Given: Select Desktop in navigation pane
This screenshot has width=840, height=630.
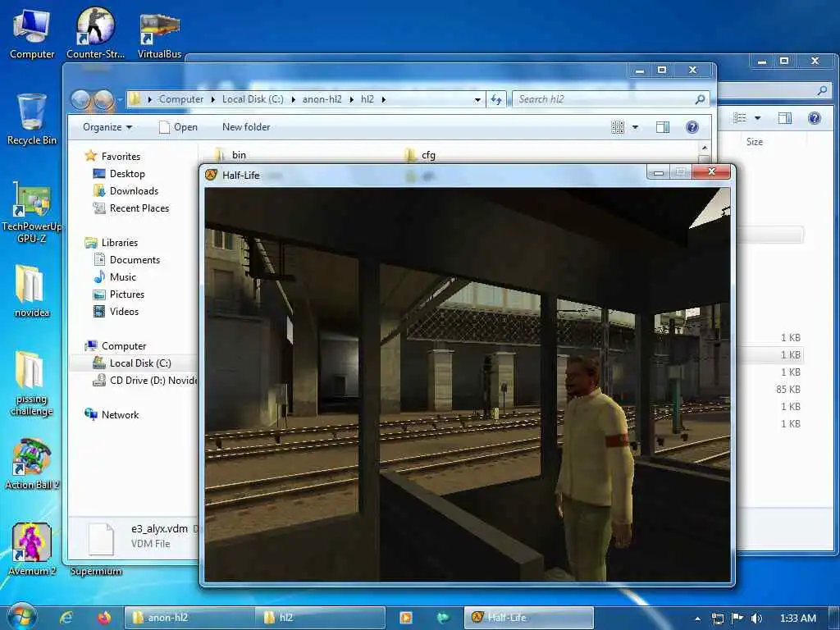Looking at the screenshot, I should pos(119,174).
